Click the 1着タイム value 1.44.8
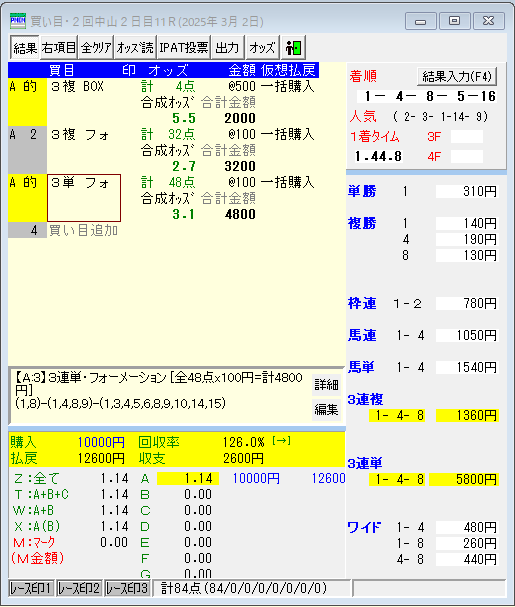 378,156
